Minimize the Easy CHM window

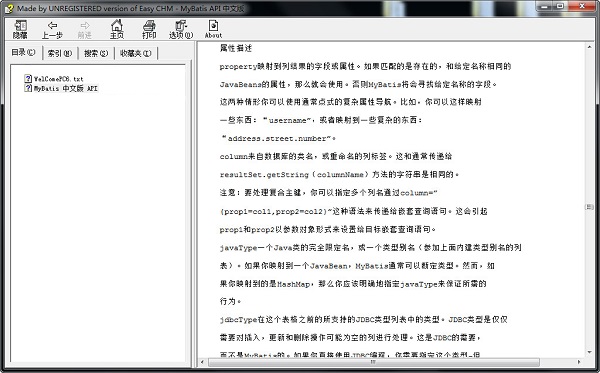[545, 6]
